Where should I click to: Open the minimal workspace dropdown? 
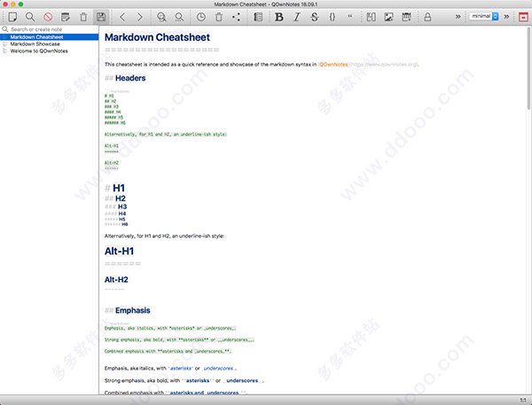tap(484, 16)
